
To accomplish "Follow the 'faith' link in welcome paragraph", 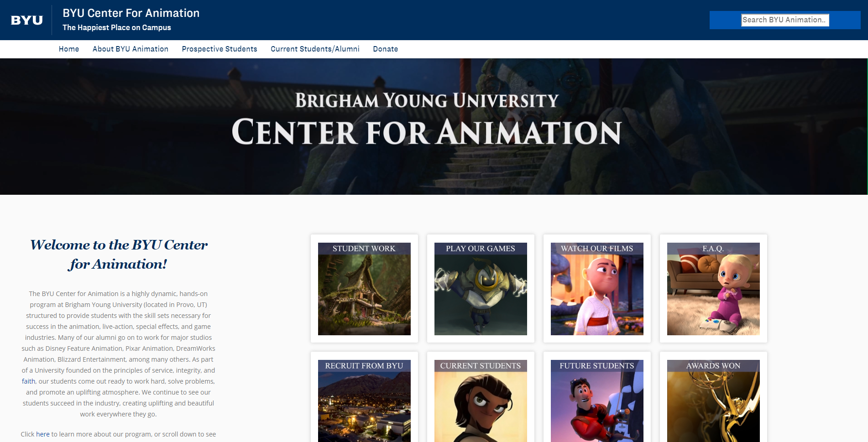I will point(28,381).
